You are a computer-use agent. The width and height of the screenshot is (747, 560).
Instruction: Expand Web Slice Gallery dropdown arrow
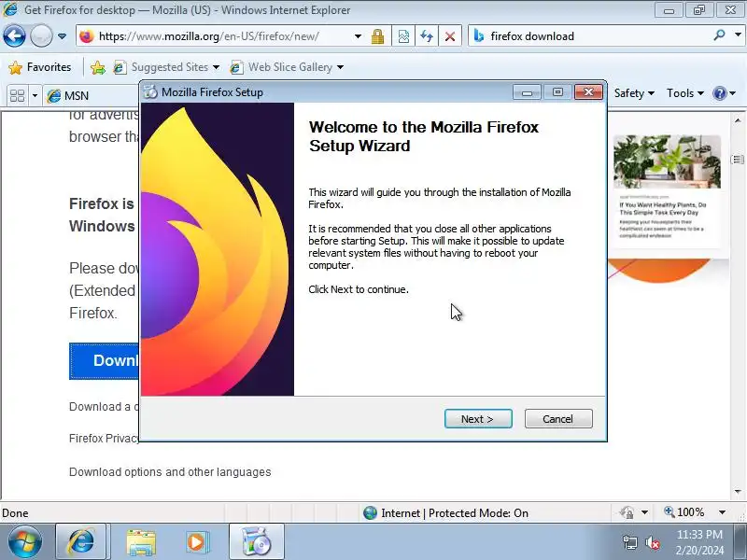[340, 67]
